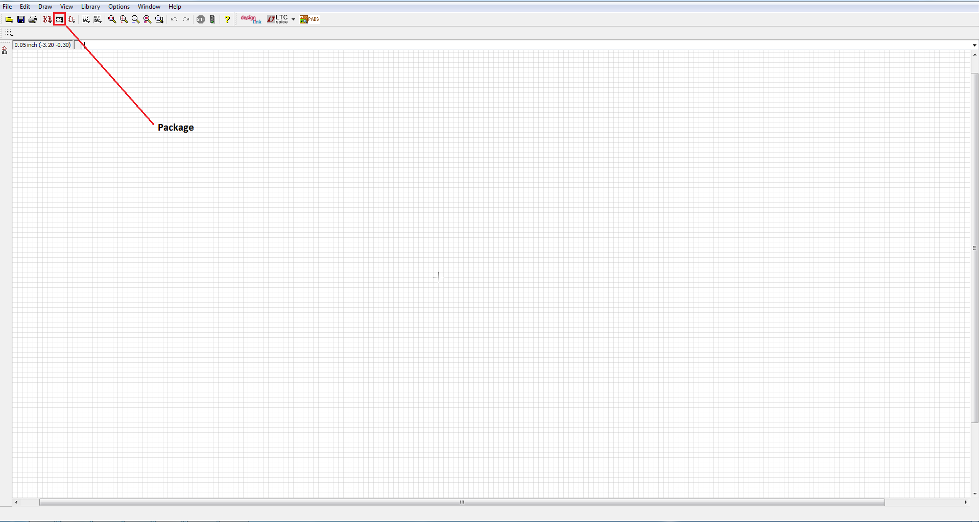Zoom to fit the drawing
This screenshot has width=980, height=522.
pos(111,19)
